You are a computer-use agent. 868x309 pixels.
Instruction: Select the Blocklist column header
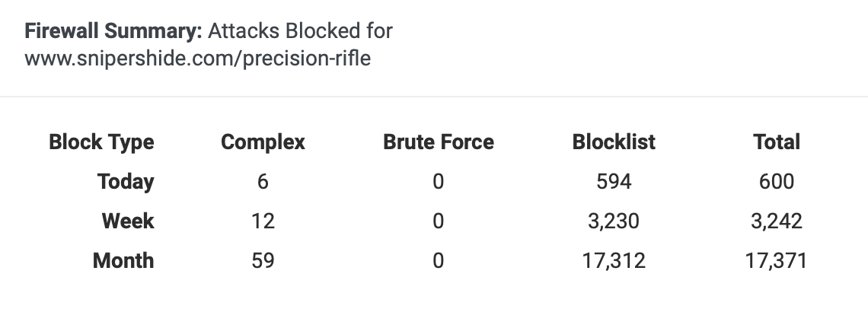click(x=614, y=142)
